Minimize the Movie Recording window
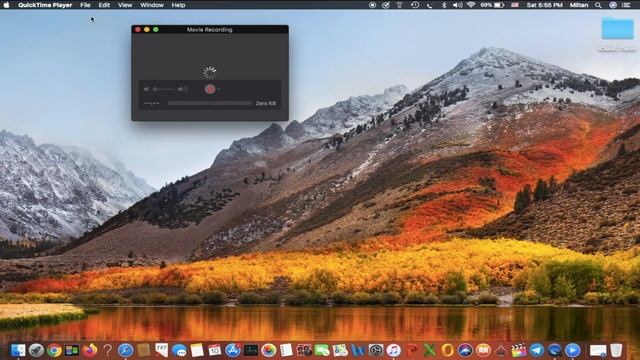The width and height of the screenshot is (640, 360). (147, 29)
